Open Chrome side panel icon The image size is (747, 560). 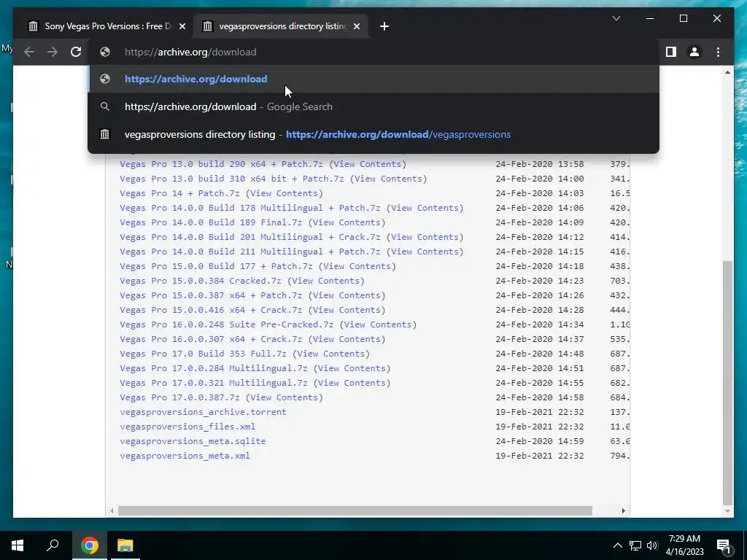(671, 52)
